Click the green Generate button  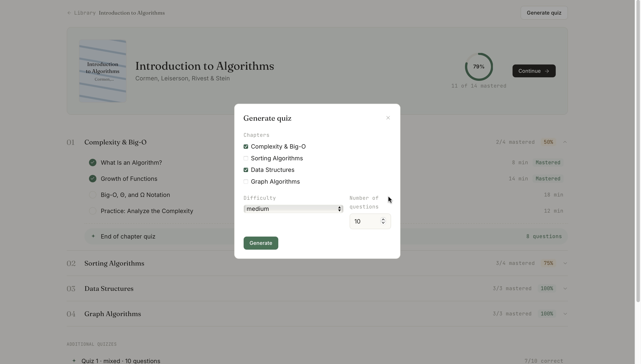[261, 243]
